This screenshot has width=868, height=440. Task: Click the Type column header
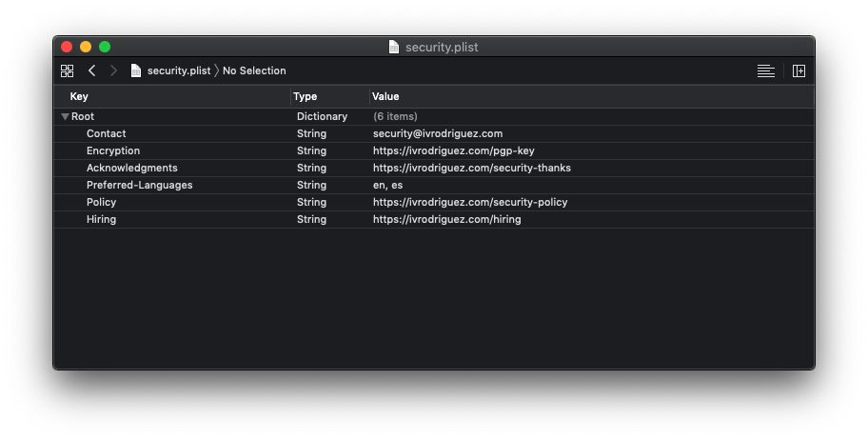coord(305,96)
